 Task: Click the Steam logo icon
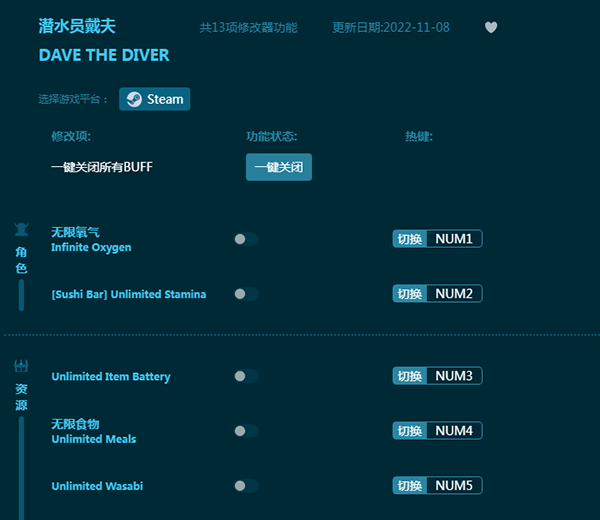[134, 99]
